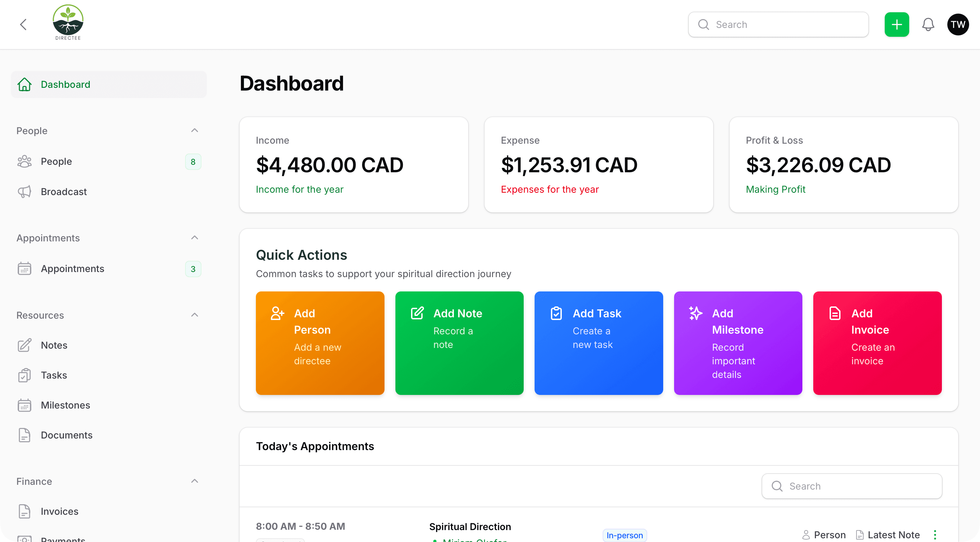
Task: Collapse the Finance section
Action: point(194,481)
